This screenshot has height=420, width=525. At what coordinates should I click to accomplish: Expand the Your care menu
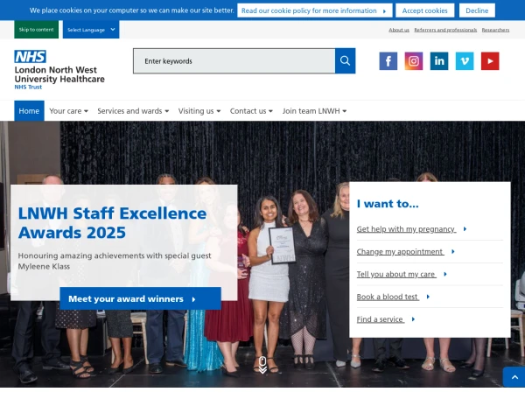pos(69,111)
